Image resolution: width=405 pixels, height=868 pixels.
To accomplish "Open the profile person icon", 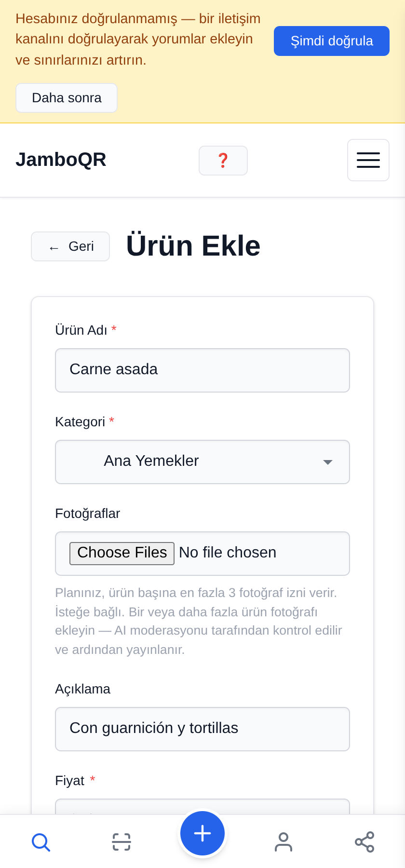I will [x=283, y=842].
